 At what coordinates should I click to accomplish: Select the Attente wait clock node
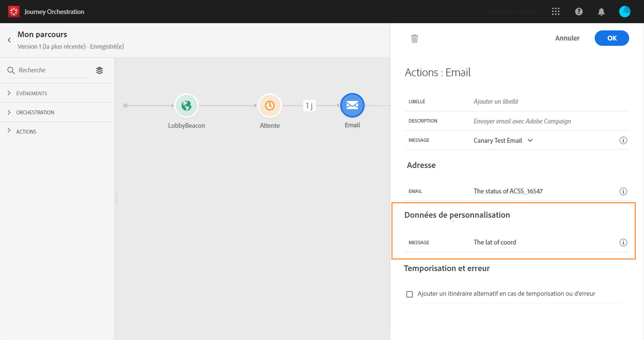[x=270, y=106]
